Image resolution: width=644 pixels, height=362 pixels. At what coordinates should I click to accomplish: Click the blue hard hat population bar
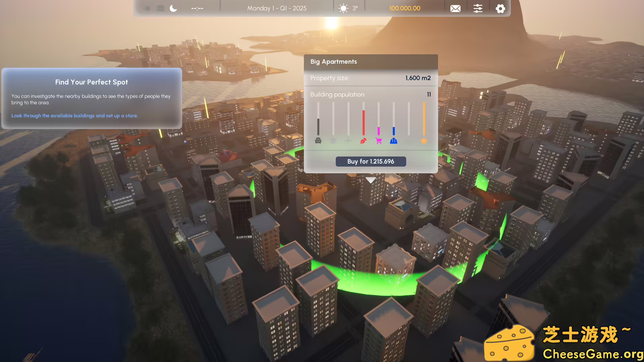(x=394, y=119)
